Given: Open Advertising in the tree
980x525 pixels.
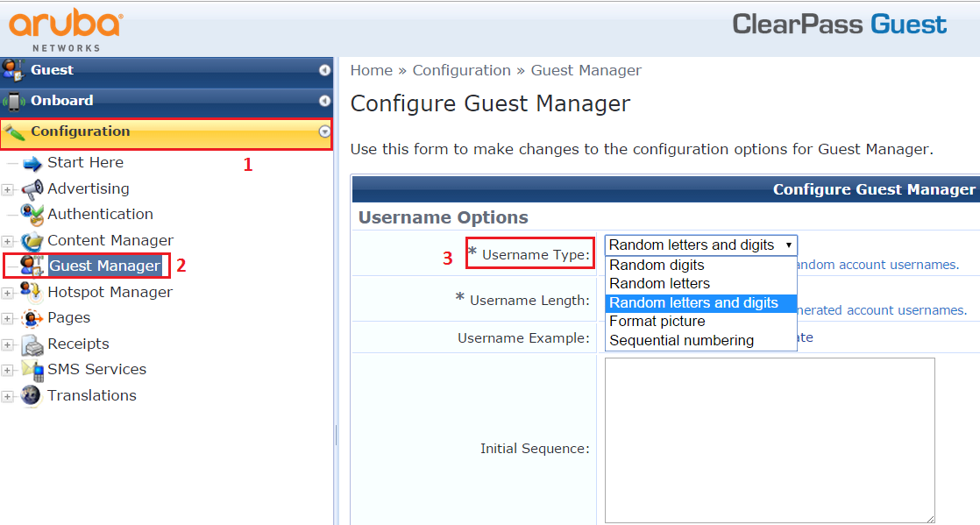Looking at the screenshot, I should coord(89,188).
